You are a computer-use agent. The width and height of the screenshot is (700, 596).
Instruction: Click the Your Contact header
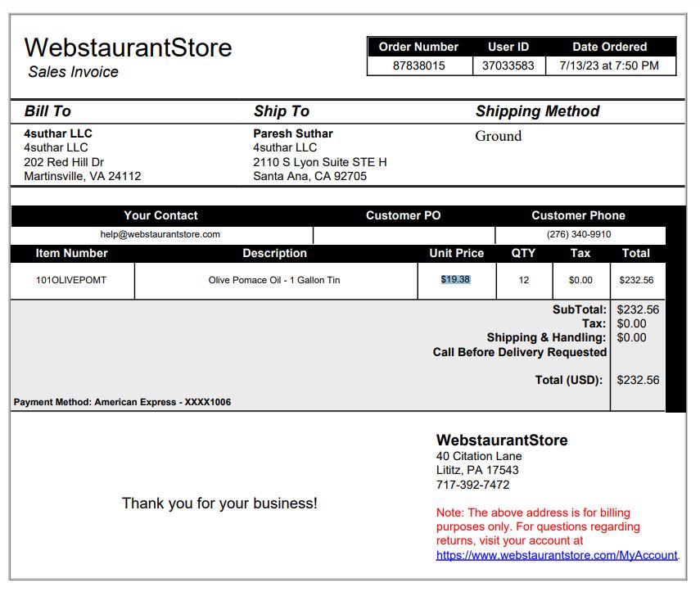[x=160, y=215]
